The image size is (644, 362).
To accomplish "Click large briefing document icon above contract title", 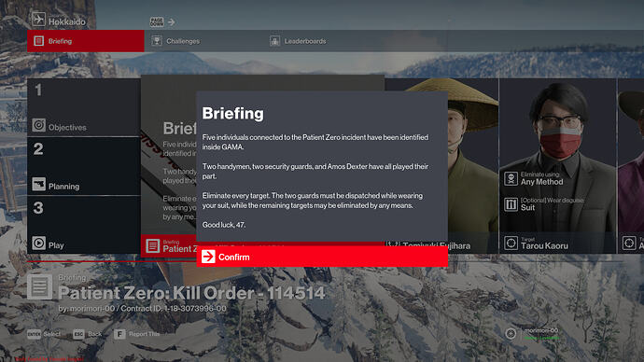I will [x=40, y=286].
